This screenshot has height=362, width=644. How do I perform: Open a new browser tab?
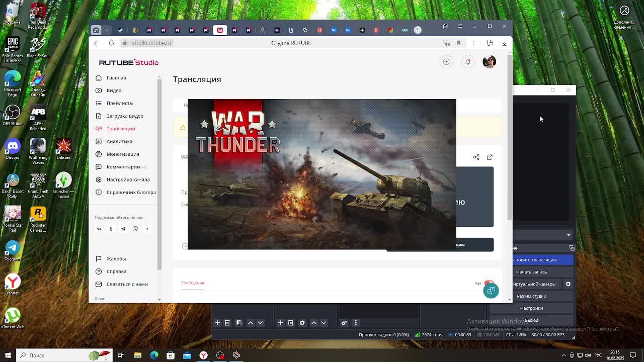tap(418, 30)
